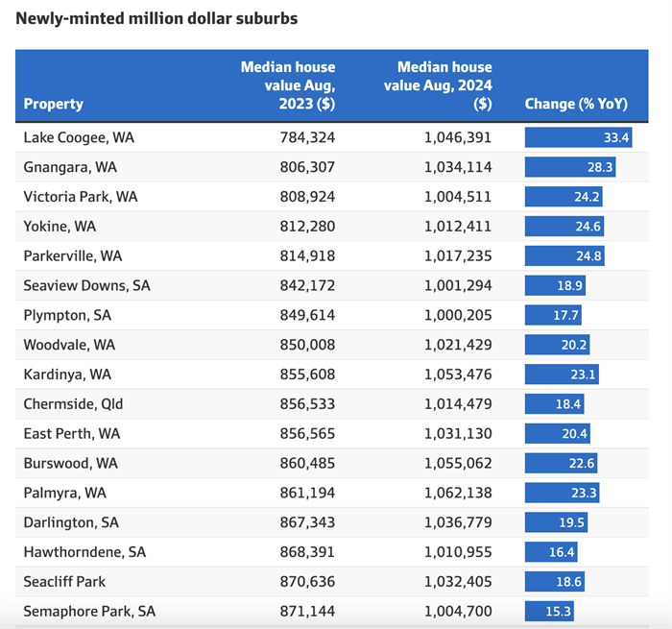
Task: Click the 808,924 value for Victoria Park
Action: [307, 197]
